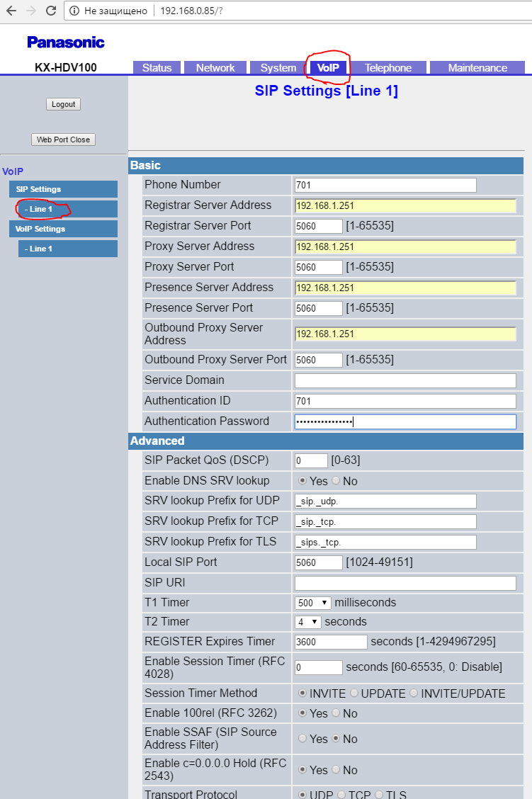Click the Web Port Close button
Viewport: 532px width, 799px height.
[x=63, y=140]
